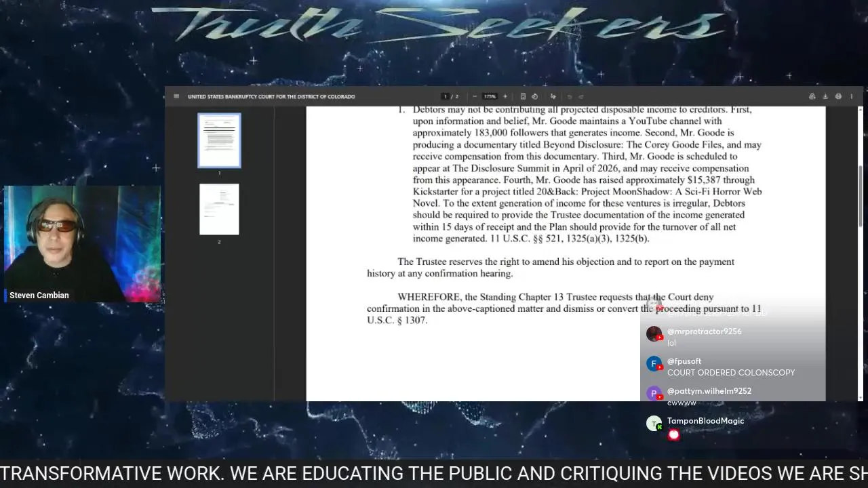Select the draw annotation tool
This screenshot has height=488, width=868.
tap(553, 96)
